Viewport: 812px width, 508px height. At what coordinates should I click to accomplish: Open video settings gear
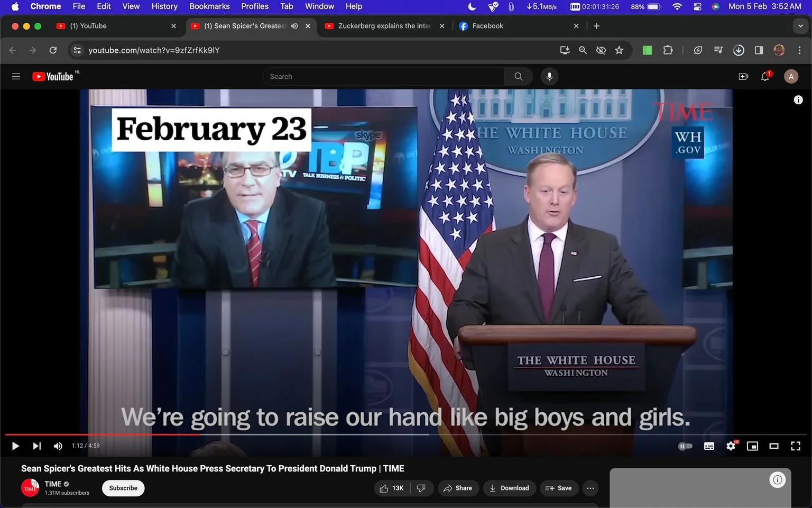[731, 446]
